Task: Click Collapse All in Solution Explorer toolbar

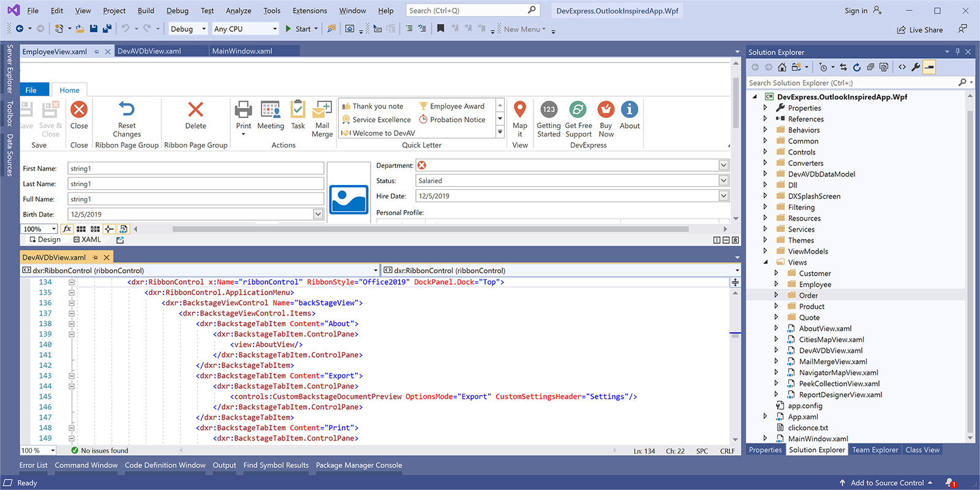Action: [870, 67]
